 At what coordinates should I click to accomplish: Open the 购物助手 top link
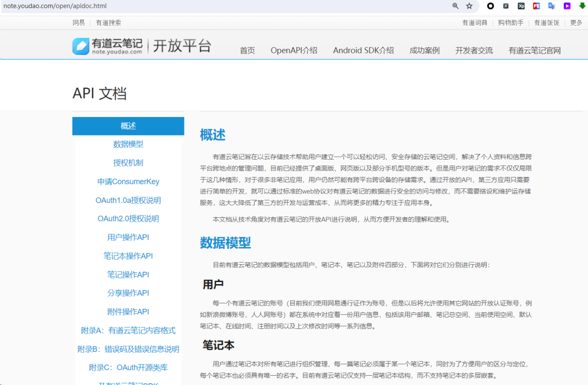pyautogui.click(x=511, y=23)
